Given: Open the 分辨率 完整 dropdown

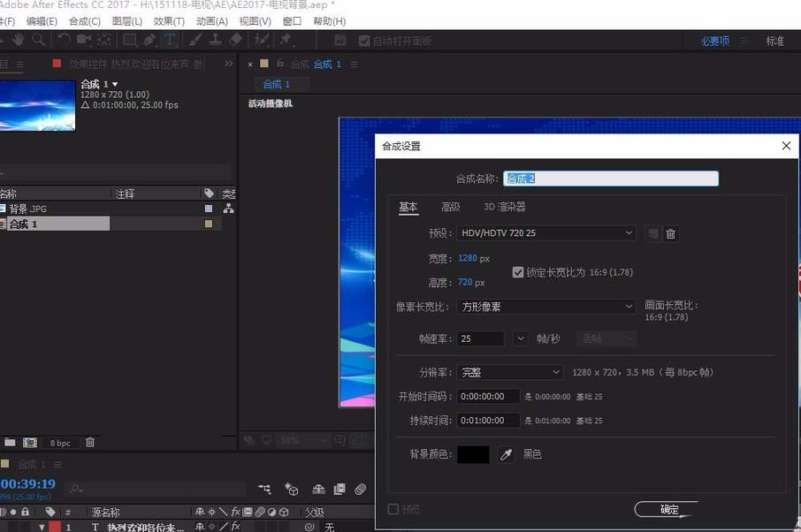Looking at the screenshot, I should pos(511,372).
